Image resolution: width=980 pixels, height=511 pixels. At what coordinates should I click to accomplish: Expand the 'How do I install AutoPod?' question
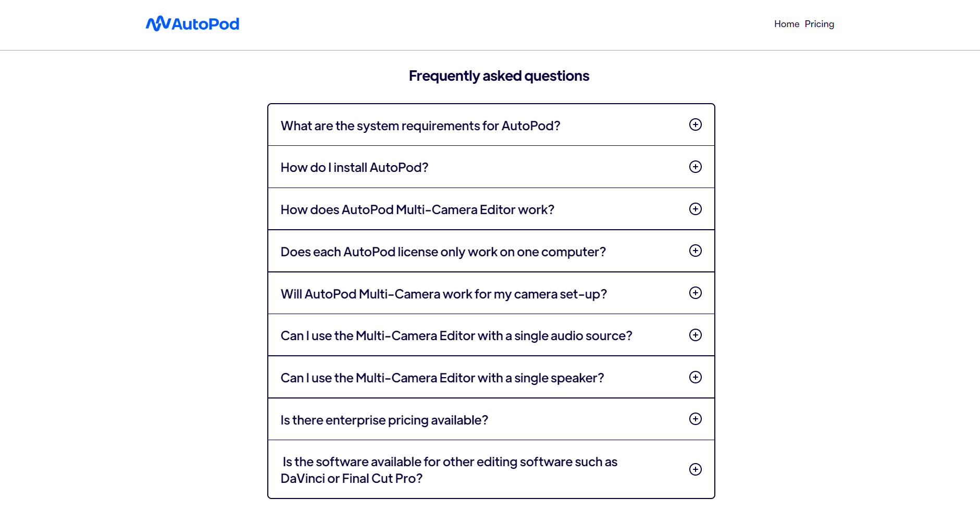(x=354, y=168)
